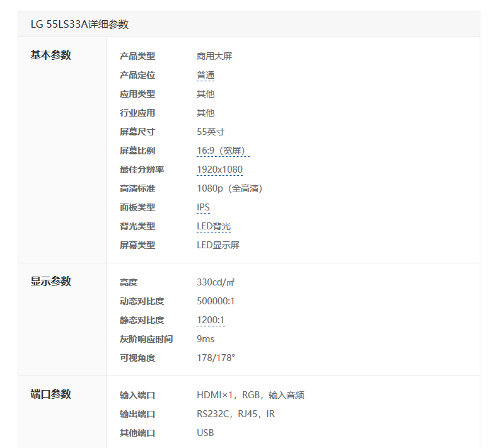The width and height of the screenshot is (498, 448).
Task: Select the 高清标准 label
Action: [x=137, y=188]
